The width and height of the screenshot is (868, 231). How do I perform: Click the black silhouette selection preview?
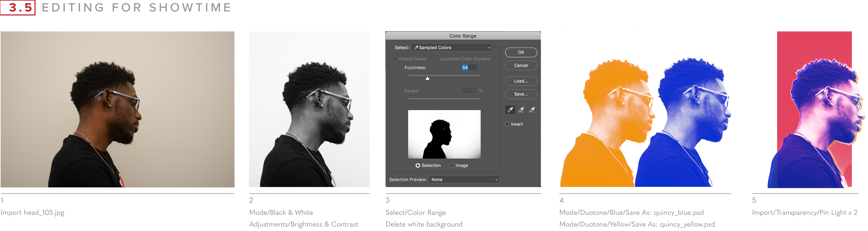tap(444, 134)
